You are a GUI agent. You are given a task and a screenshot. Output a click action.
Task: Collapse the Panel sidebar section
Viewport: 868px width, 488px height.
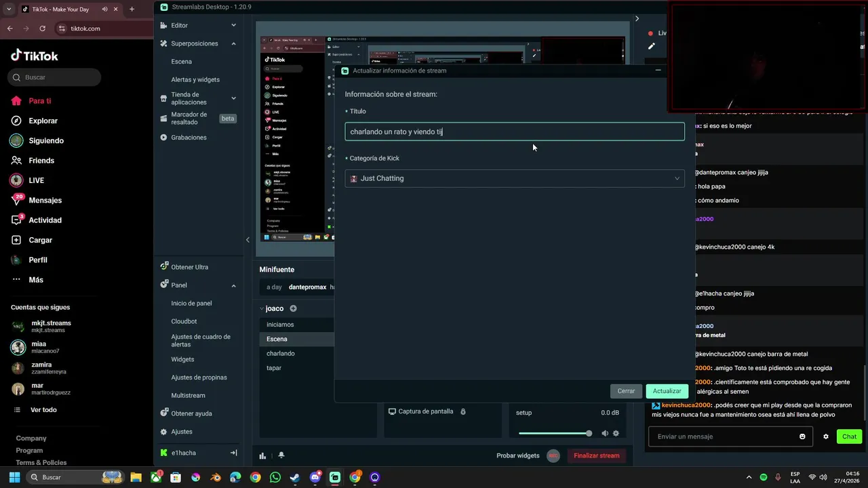pyautogui.click(x=234, y=285)
